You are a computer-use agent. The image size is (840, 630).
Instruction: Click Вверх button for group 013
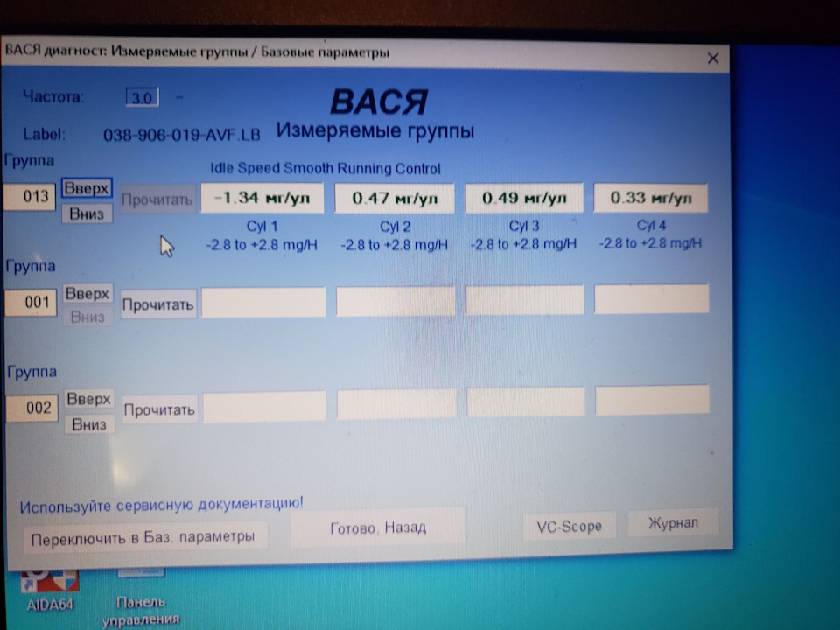pyautogui.click(x=87, y=188)
